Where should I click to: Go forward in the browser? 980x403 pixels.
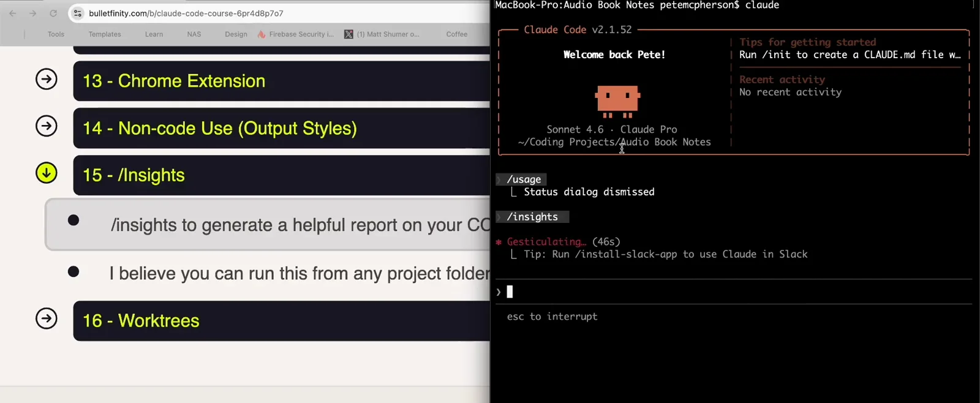point(33,13)
